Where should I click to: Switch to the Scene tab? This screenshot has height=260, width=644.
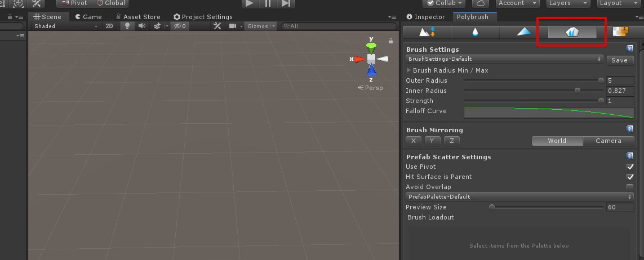[x=47, y=17]
